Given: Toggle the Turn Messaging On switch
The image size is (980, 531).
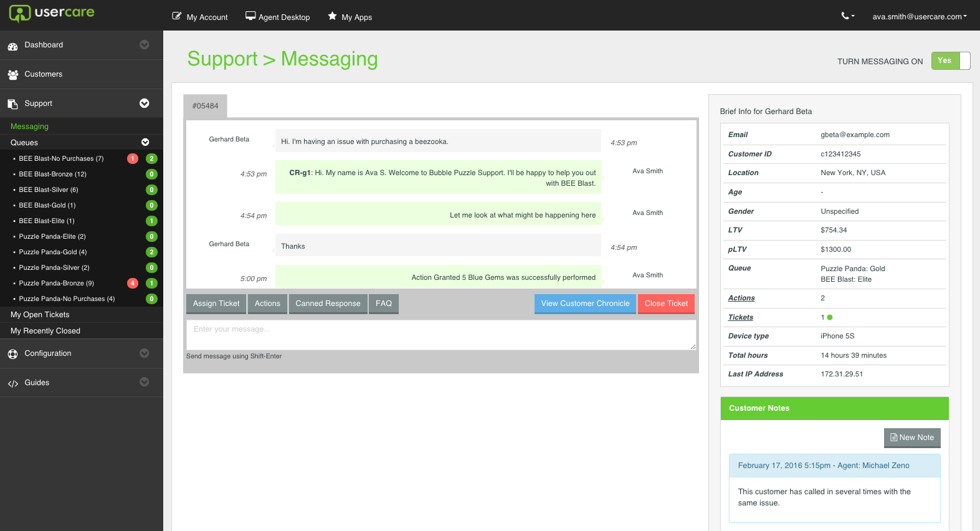Looking at the screenshot, I should 951,60.
